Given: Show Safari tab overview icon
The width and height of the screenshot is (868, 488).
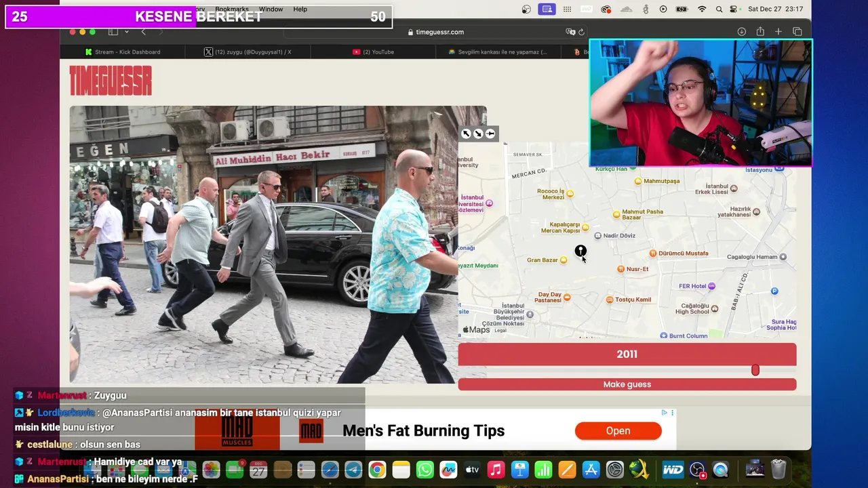Looking at the screenshot, I should (797, 32).
